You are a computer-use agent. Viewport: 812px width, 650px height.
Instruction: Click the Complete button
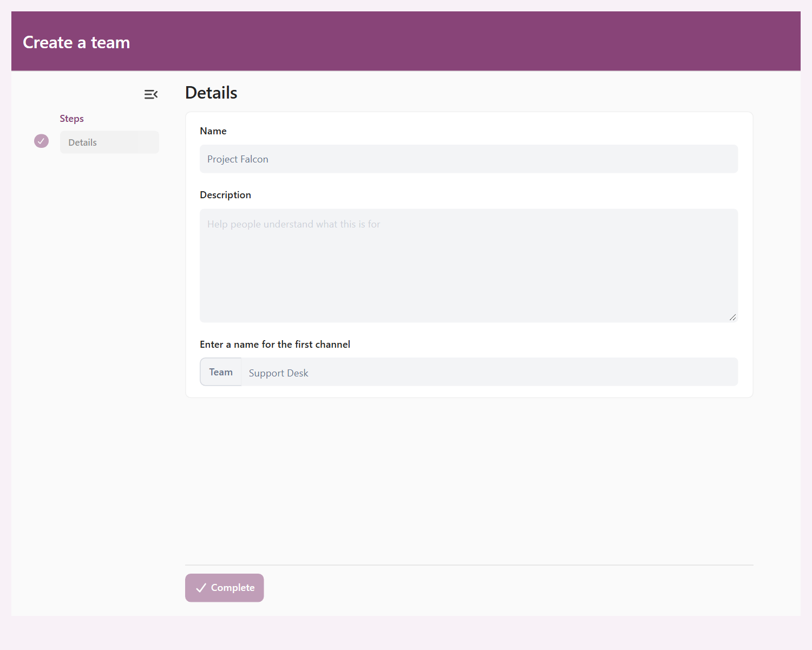[x=225, y=588]
